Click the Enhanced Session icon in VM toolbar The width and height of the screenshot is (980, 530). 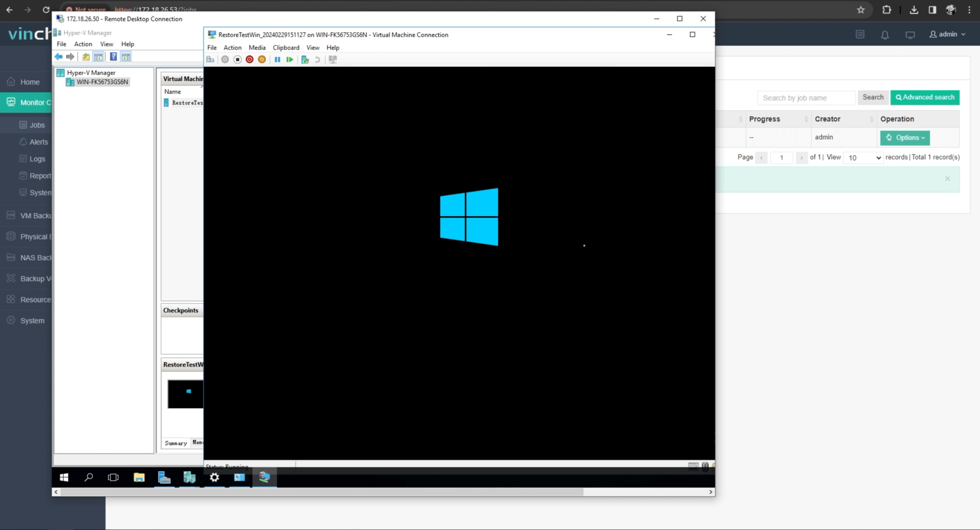click(x=333, y=59)
